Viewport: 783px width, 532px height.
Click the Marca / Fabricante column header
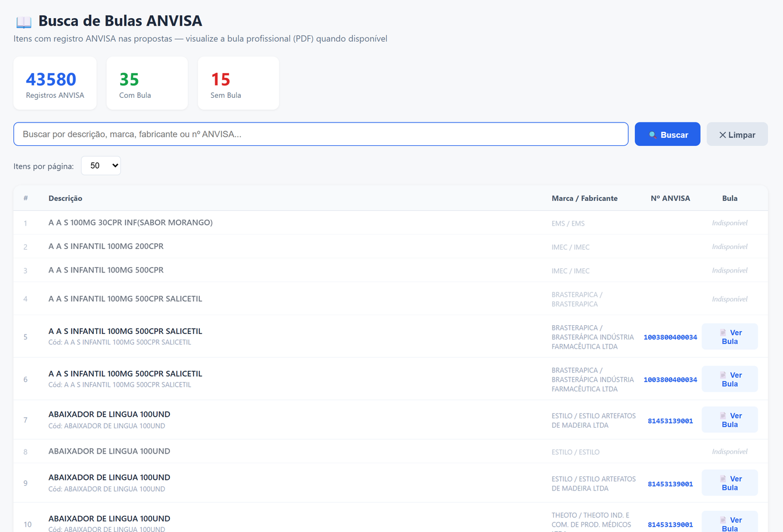tap(584, 199)
